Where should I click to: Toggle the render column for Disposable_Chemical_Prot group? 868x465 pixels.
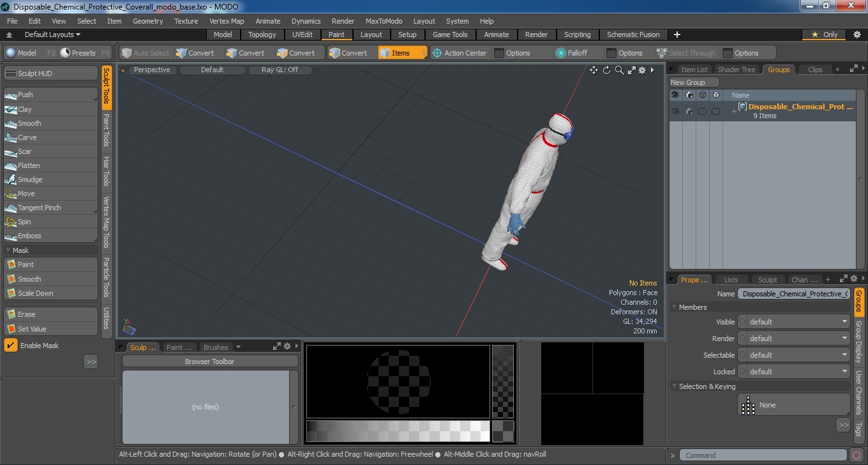(689, 111)
